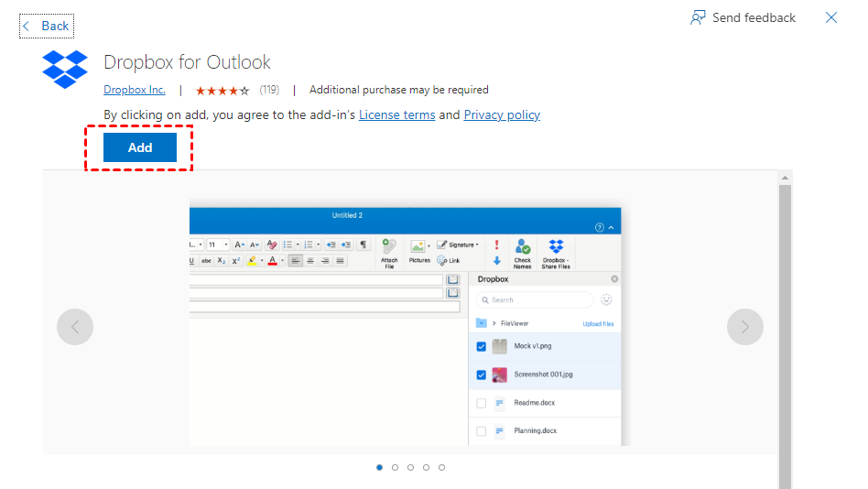Go back using the Back button
Image resolution: width=868 pixels, height=489 pixels.
click(47, 26)
